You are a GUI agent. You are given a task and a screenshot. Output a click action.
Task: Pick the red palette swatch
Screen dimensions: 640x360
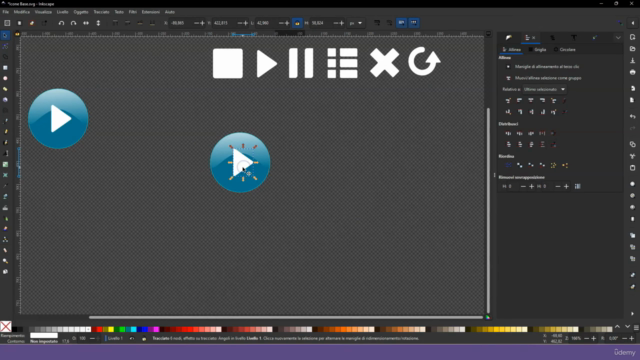point(99,329)
